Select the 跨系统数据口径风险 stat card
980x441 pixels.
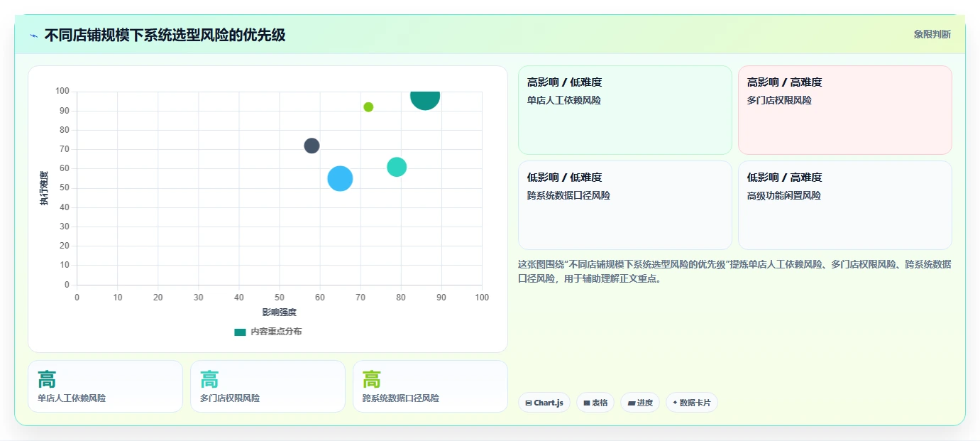(x=430, y=386)
